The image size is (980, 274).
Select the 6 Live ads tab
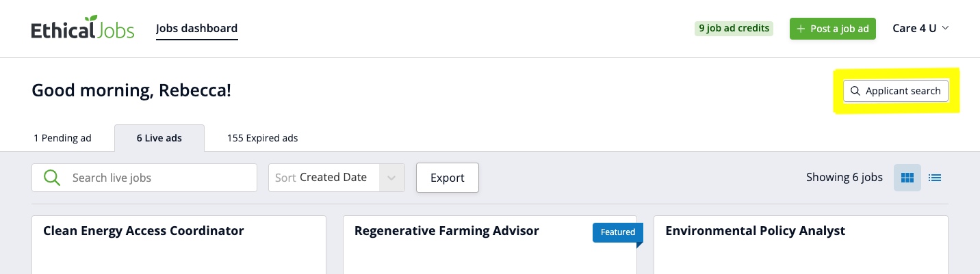159,138
